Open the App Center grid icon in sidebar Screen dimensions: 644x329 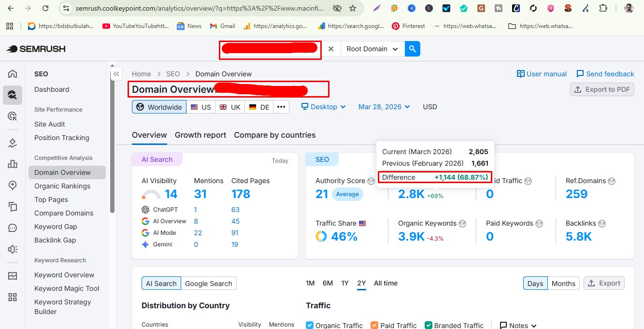tap(13, 297)
